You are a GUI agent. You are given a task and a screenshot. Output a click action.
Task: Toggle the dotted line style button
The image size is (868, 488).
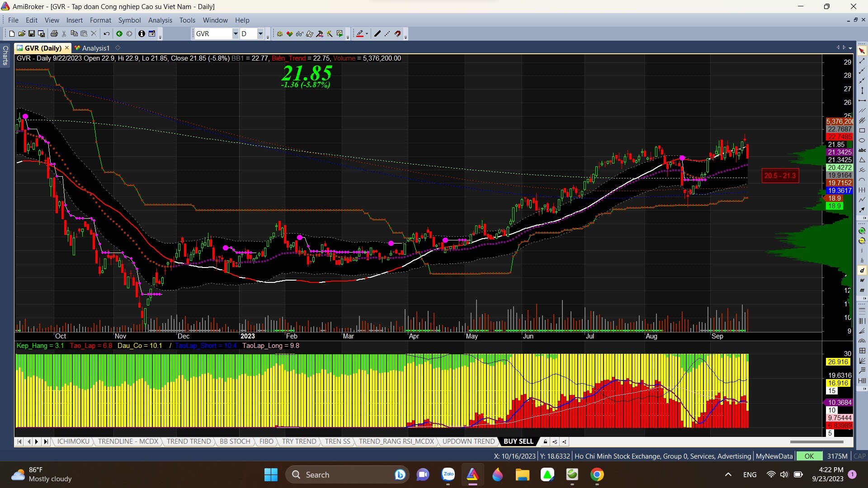click(387, 34)
